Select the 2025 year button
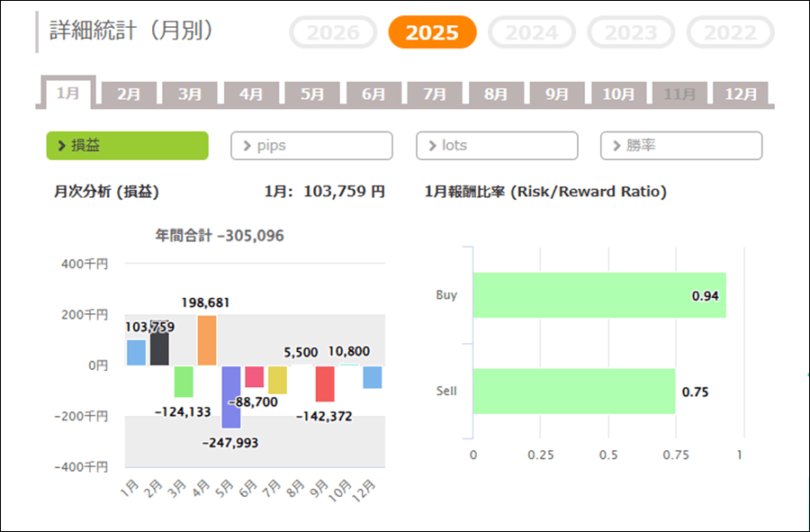 (432, 33)
